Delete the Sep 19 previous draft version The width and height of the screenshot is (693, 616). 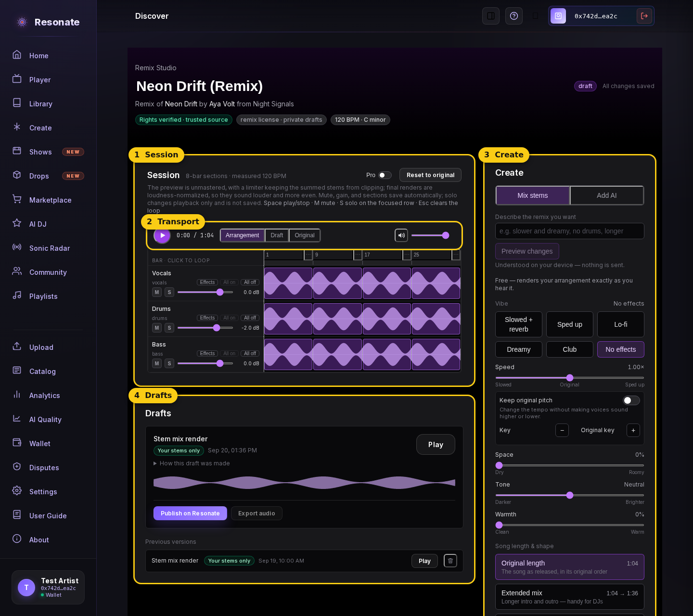point(450,561)
